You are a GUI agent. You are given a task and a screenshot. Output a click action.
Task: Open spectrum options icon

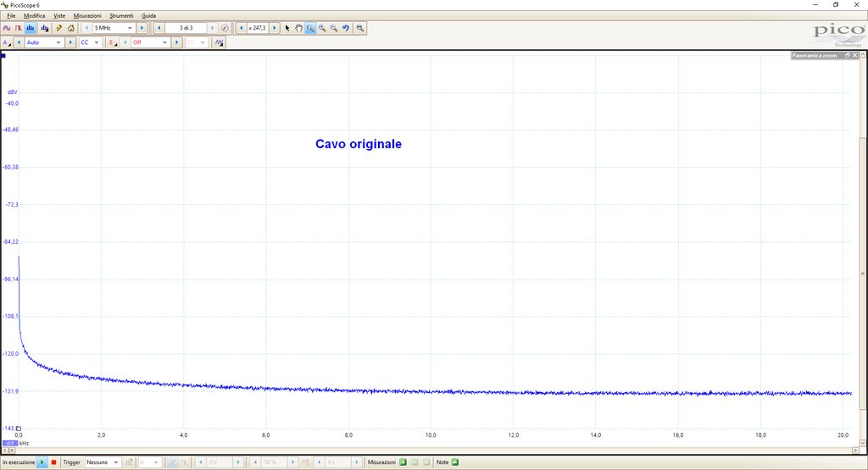[44, 28]
